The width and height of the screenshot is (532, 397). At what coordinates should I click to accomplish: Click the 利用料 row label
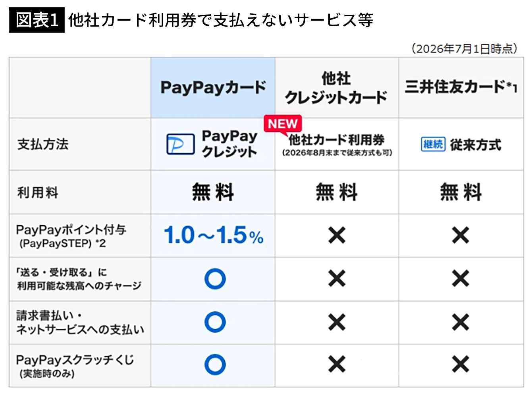click(38, 193)
